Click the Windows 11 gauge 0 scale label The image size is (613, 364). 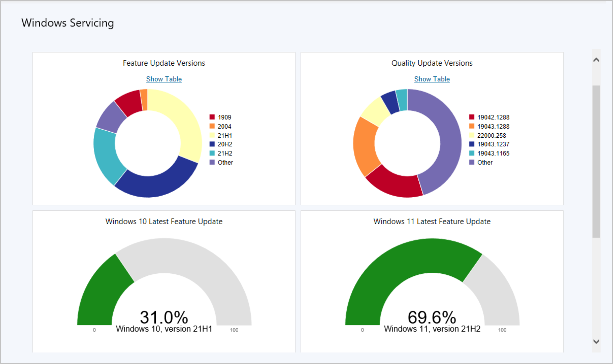coord(363,330)
